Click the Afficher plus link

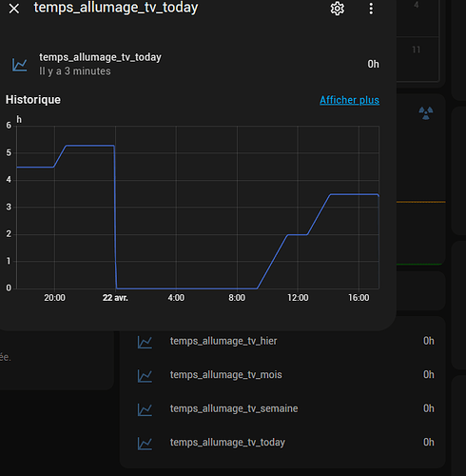pos(349,100)
